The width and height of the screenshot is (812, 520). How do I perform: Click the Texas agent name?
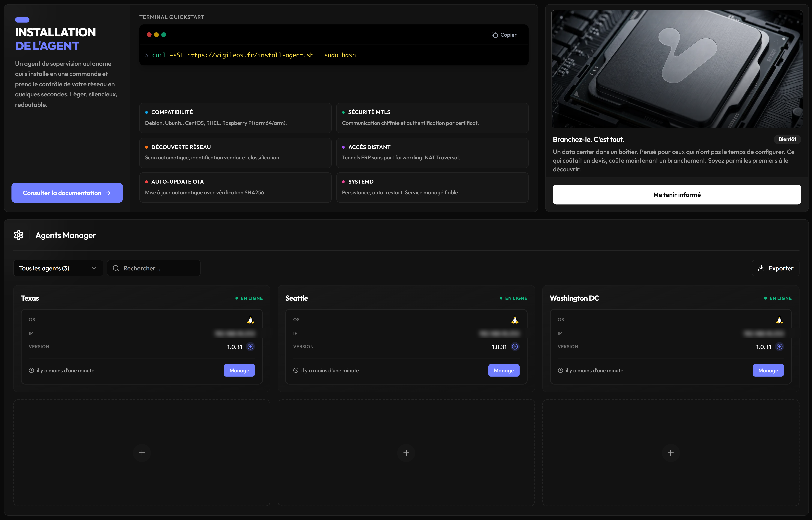(30, 298)
